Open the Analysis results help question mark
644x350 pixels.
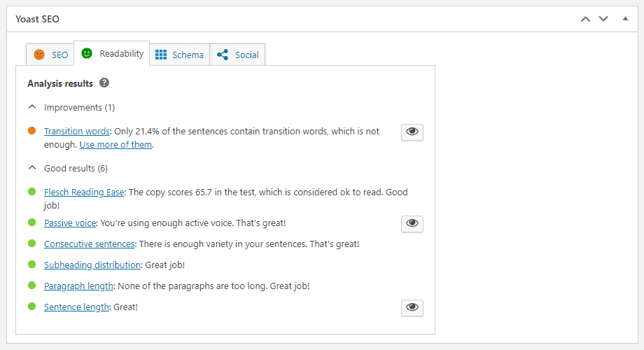pos(104,83)
